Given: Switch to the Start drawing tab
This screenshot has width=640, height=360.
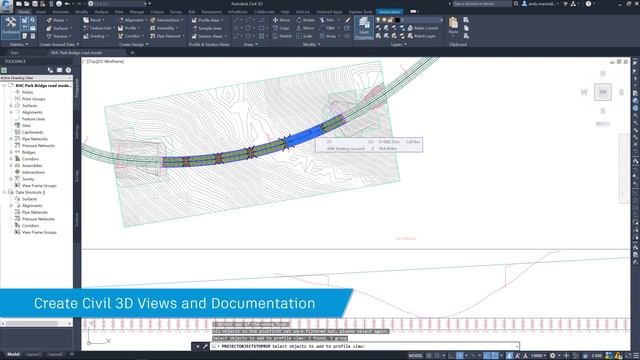Looking at the screenshot, I should tap(14, 53).
